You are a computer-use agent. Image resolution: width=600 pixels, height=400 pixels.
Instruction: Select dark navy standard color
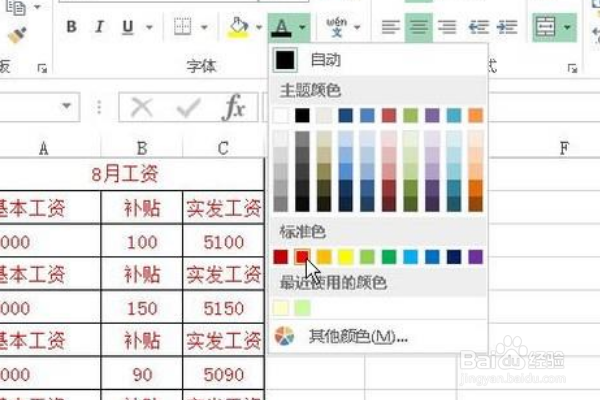pos(454,257)
